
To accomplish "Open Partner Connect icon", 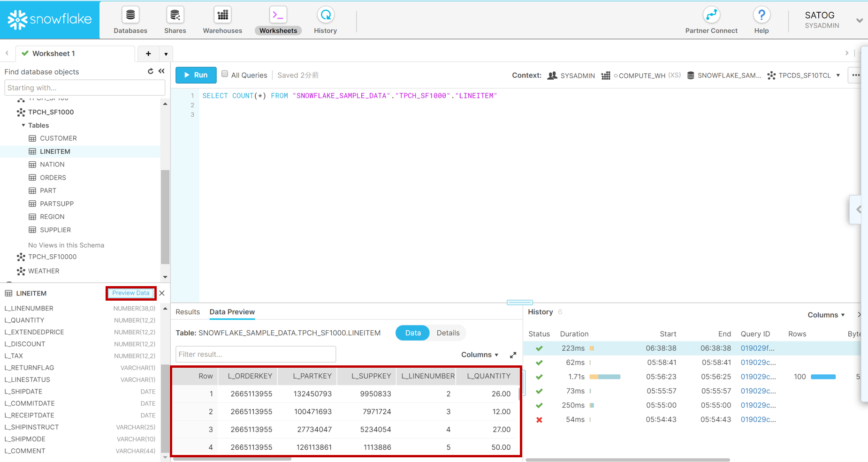I will click(711, 15).
